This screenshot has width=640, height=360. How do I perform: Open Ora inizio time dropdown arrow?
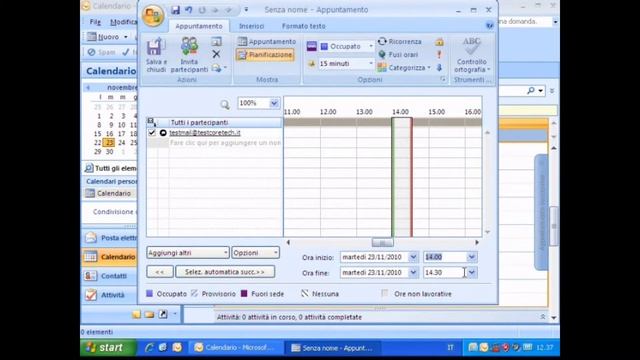472,257
